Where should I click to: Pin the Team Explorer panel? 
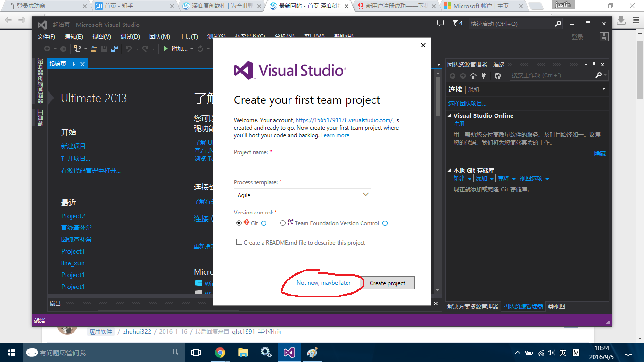coord(594,65)
